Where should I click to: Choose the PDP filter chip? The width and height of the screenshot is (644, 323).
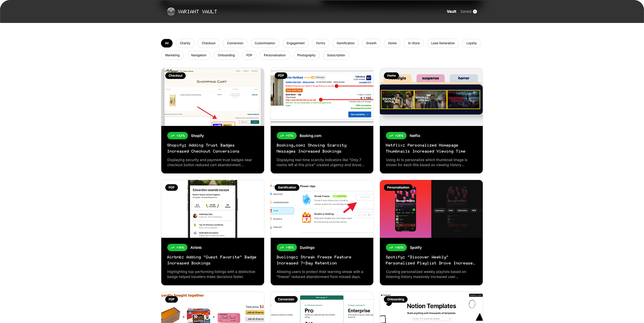point(249,55)
